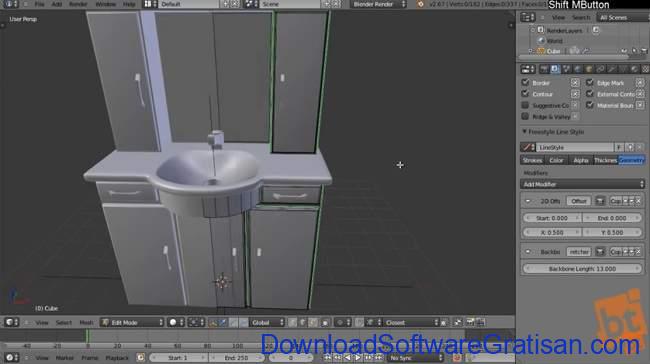Open the Render Layers properties tab icon
Screen dimensions: 650x364
pos(555,69)
